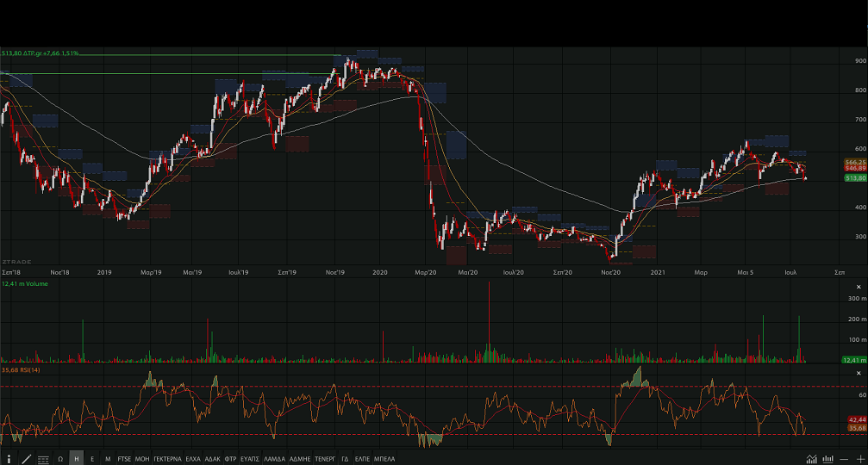The height and width of the screenshot is (465, 868).
Task: Switch to weekly E timeframe
Action: pos(92,459)
